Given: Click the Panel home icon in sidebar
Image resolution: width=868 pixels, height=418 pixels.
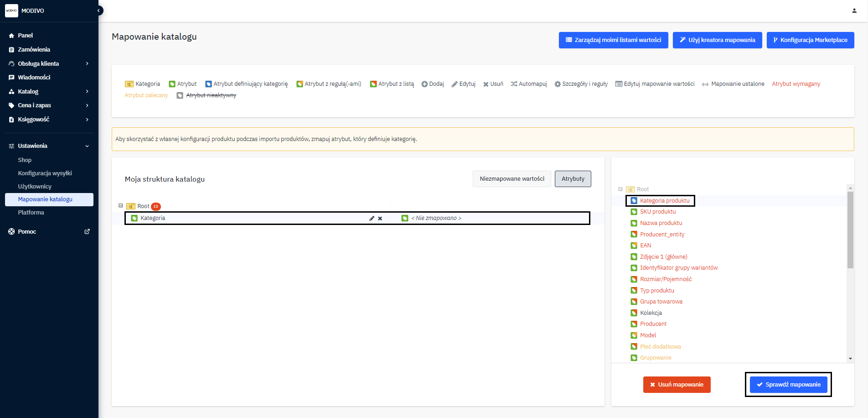Looking at the screenshot, I should [11, 36].
